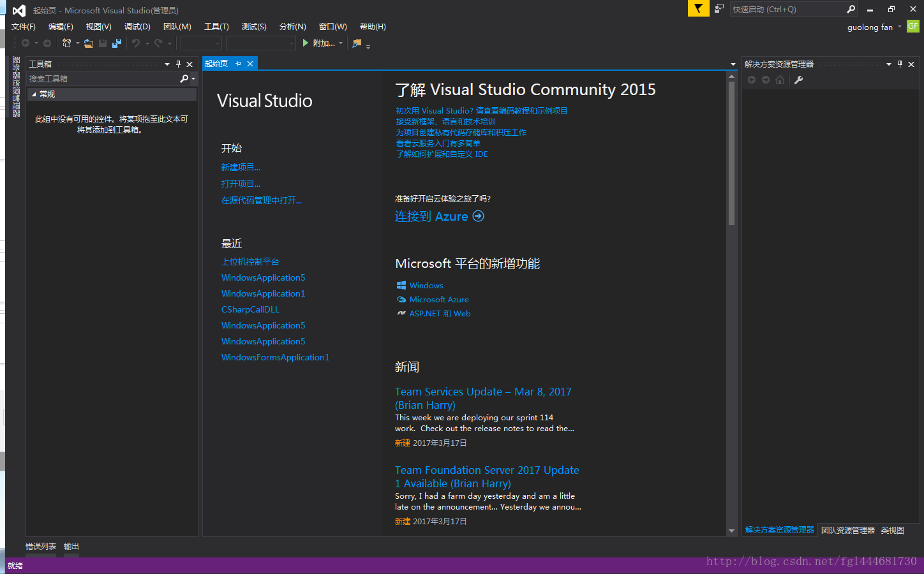924x574 pixels.
Task: Click the GF account avatar
Action: pos(913,26)
